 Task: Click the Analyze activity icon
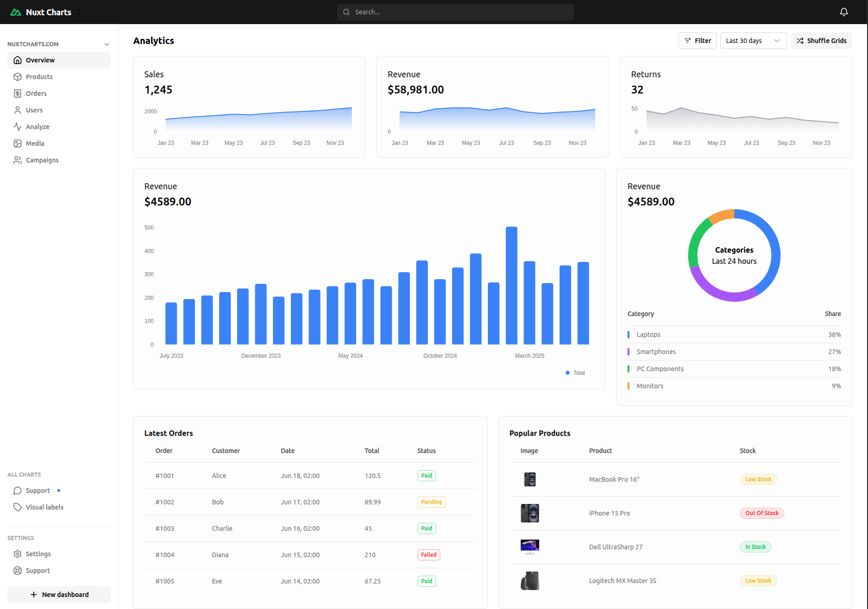coord(18,127)
